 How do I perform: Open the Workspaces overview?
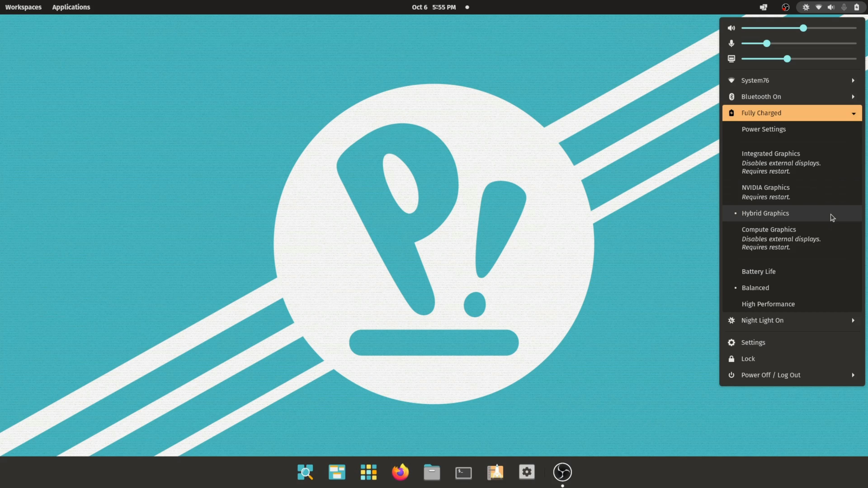click(23, 7)
